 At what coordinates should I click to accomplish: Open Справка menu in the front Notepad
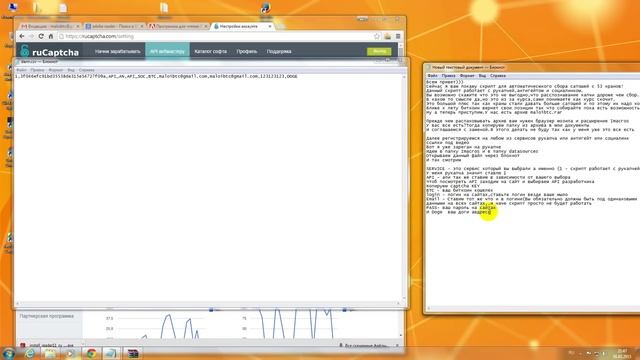point(87,70)
